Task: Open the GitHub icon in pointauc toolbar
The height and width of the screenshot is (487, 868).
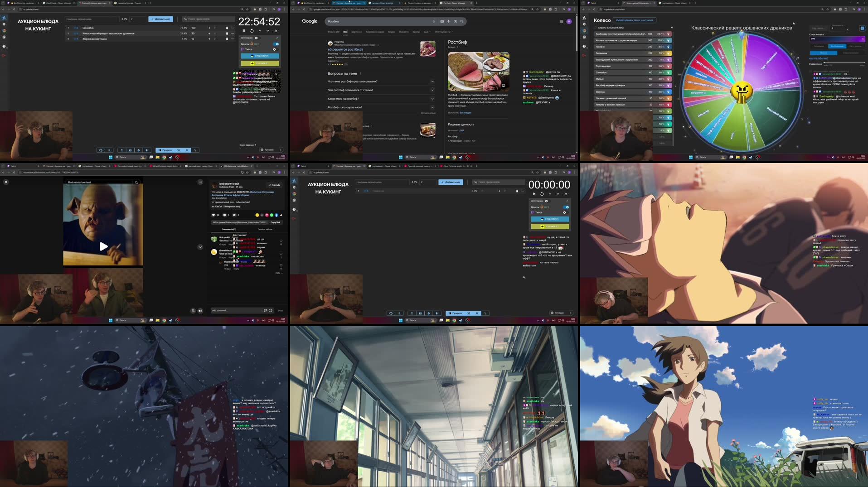Action: [x=100, y=149]
